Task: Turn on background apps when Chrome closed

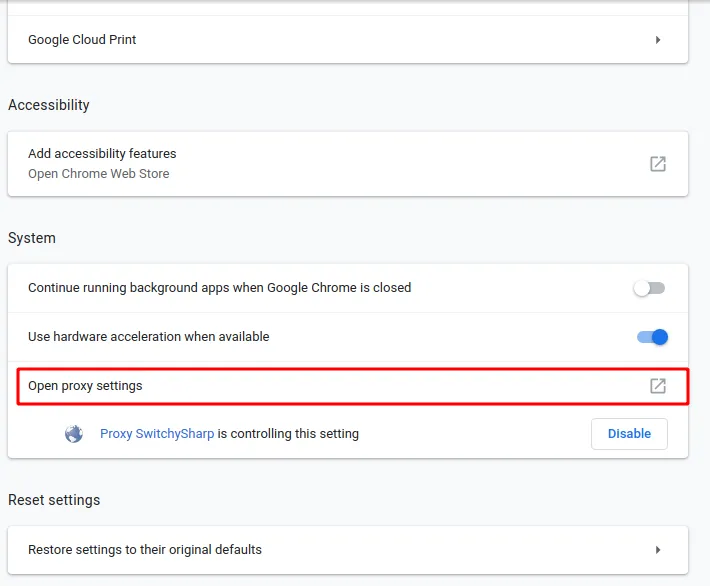Action: (649, 288)
